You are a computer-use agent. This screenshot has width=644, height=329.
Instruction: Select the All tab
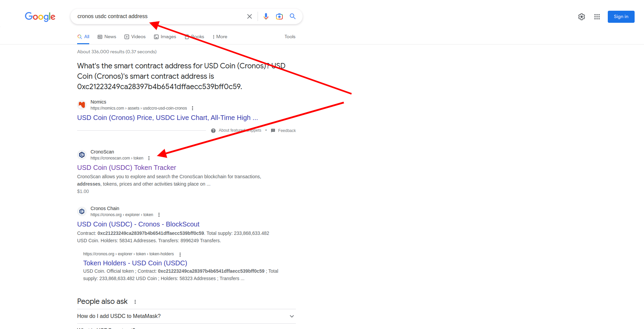pyautogui.click(x=84, y=37)
